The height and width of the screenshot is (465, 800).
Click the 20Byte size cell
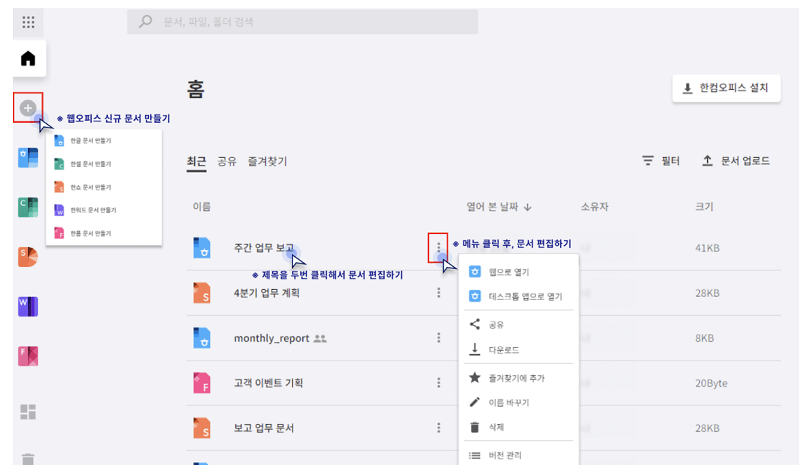point(711,383)
